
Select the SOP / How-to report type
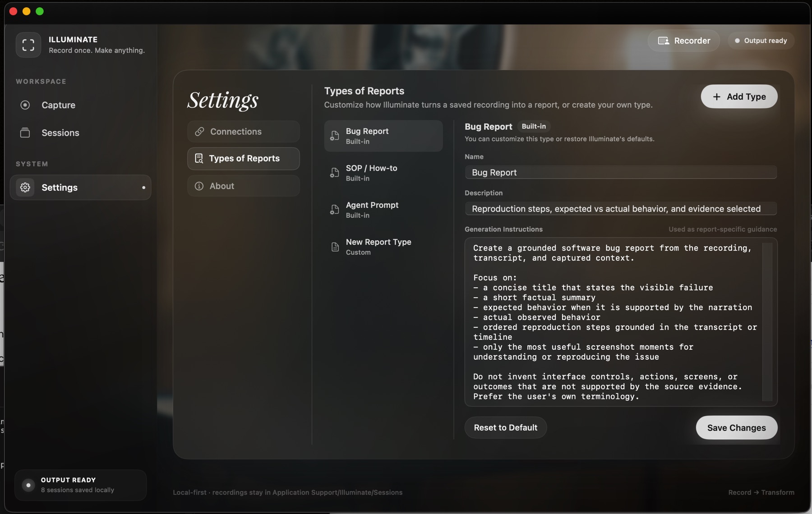tap(383, 173)
